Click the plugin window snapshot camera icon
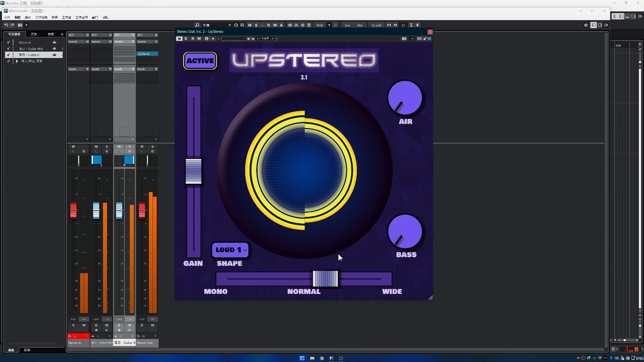 pos(404,39)
